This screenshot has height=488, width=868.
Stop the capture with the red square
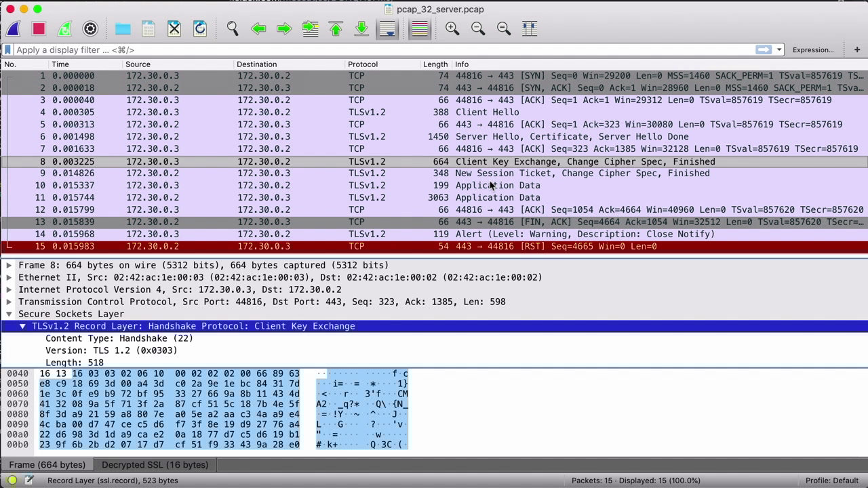coord(39,28)
